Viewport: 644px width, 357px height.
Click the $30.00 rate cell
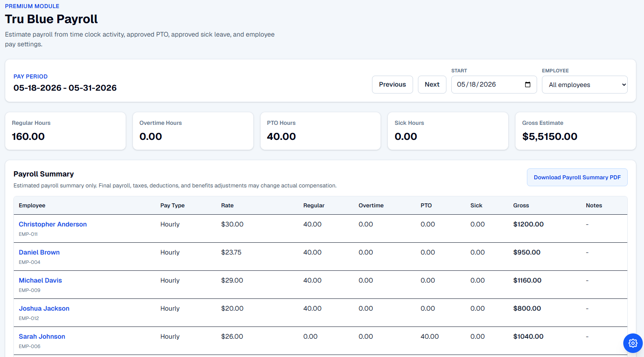pyautogui.click(x=232, y=224)
